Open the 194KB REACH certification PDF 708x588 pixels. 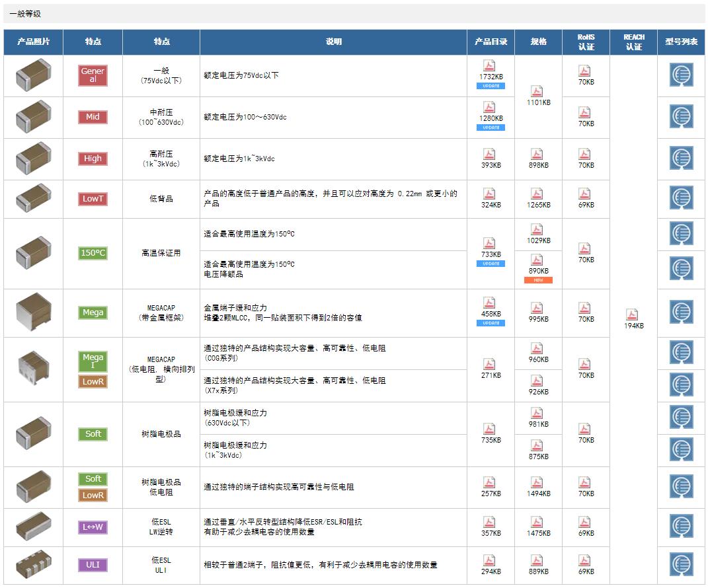point(633,314)
